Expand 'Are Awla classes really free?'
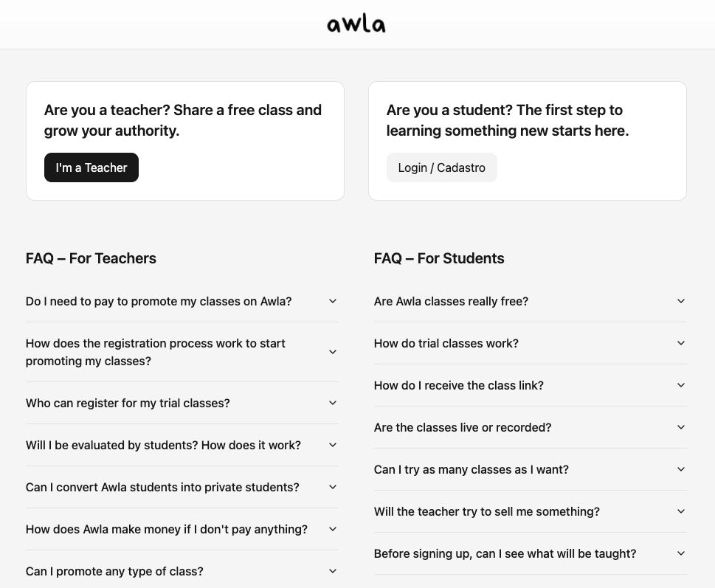This screenshot has width=715, height=588. (451, 301)
